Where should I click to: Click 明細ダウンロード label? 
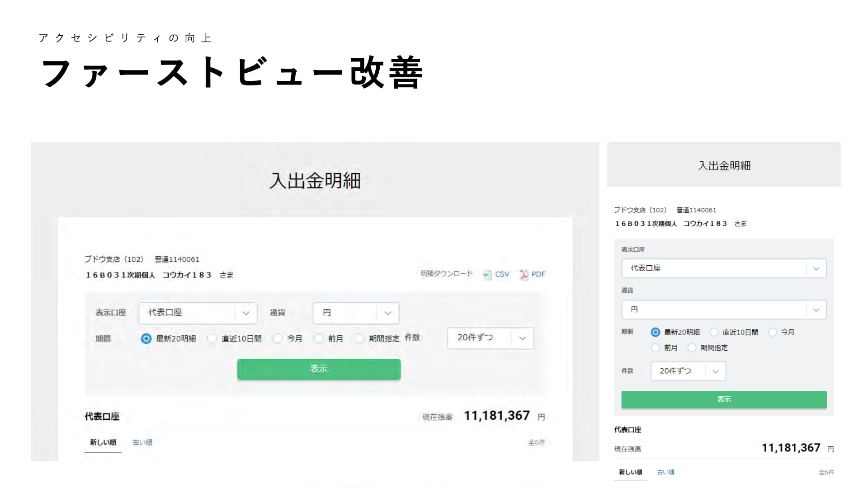tap(447, 274)
